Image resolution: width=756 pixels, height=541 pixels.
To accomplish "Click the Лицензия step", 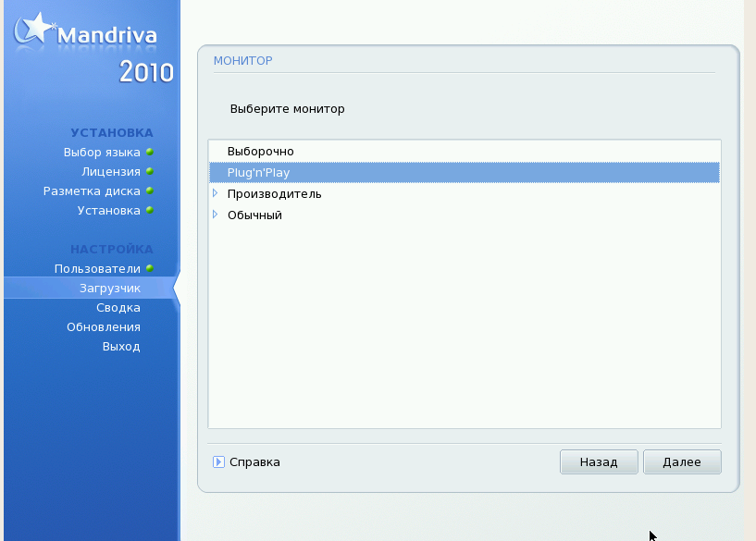I will pyautogui.click(x=111, y=171).
